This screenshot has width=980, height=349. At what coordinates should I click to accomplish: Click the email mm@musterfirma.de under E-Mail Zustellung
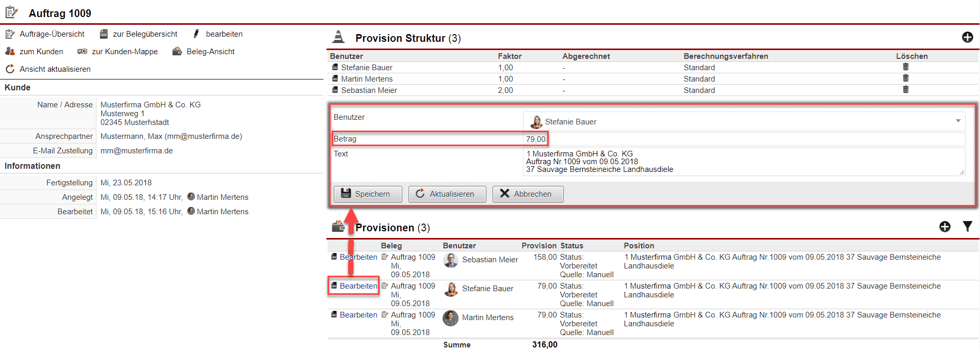click(137, 151)
